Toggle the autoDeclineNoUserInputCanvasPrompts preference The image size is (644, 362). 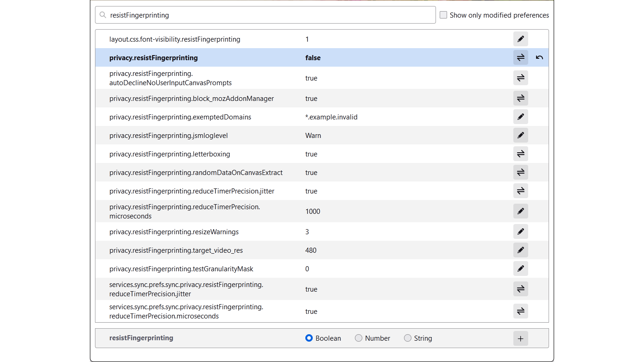pos(520,78)
